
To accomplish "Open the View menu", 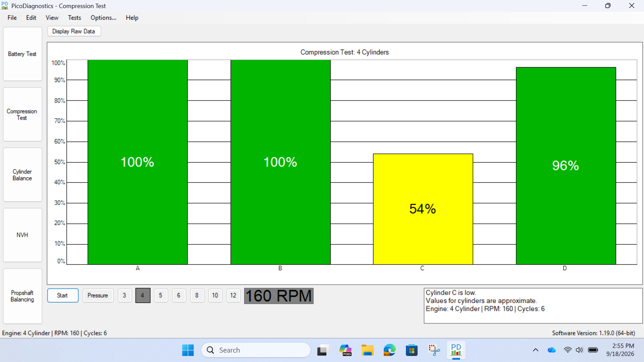I will [x=52, y=18].
